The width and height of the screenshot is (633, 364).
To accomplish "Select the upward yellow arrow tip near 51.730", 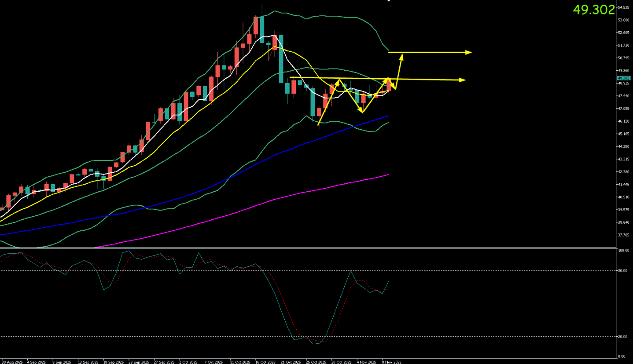I will point(401,55).
